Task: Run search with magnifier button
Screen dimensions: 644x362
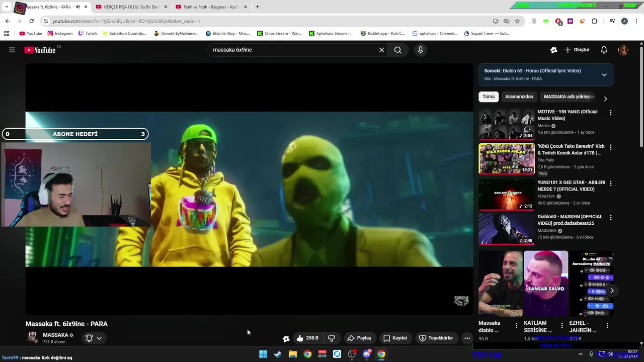Action: click(398, 50)
